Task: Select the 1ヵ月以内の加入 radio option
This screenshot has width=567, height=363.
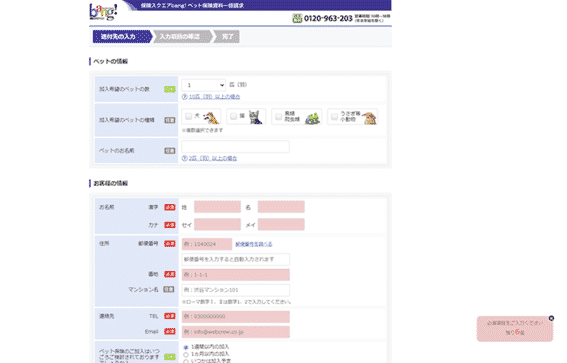Action: click(x=186, y=355)
